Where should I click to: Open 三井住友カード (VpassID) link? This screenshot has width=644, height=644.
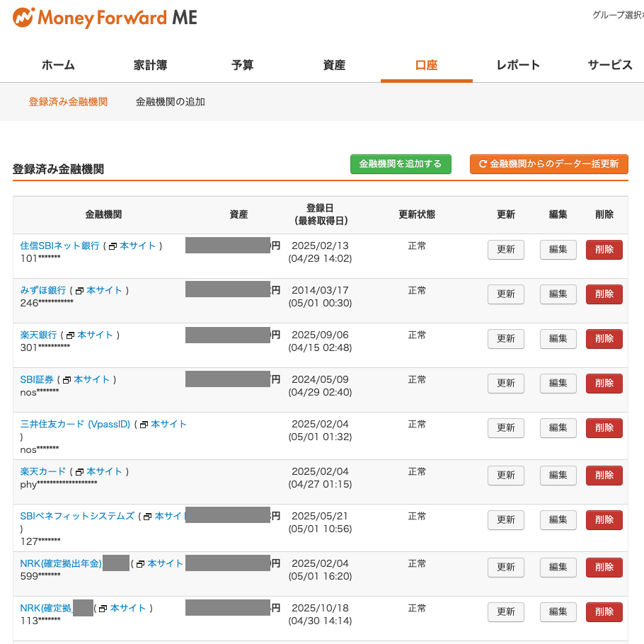click(x=75, y=424)
